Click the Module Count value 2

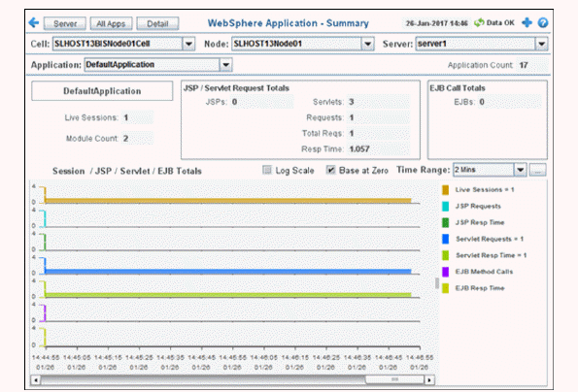(125, 139)
